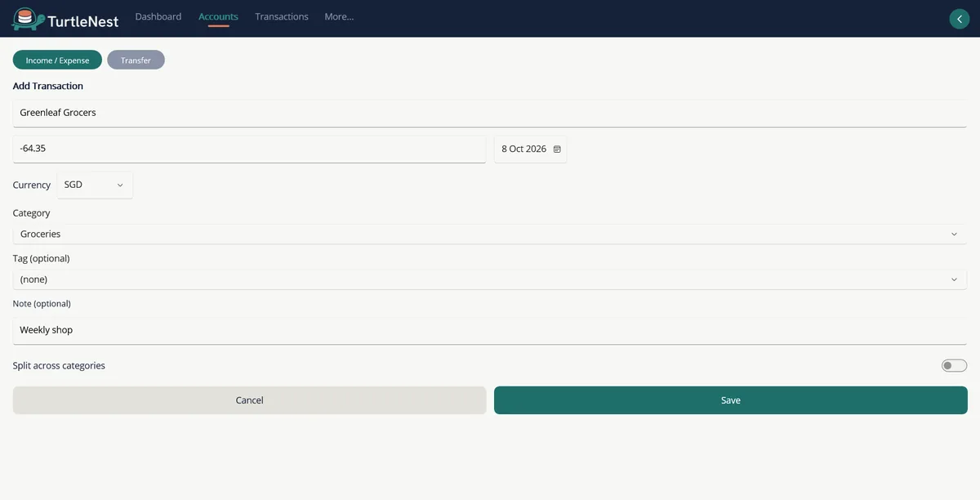Click the TurtleNest turtle logo
Screen dimensions: 980x500
point(28,18)
